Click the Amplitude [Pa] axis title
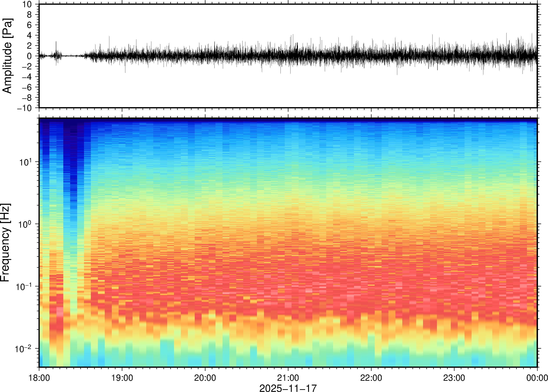Viewport: 548px width, 392px height. (x=7, y=56)
